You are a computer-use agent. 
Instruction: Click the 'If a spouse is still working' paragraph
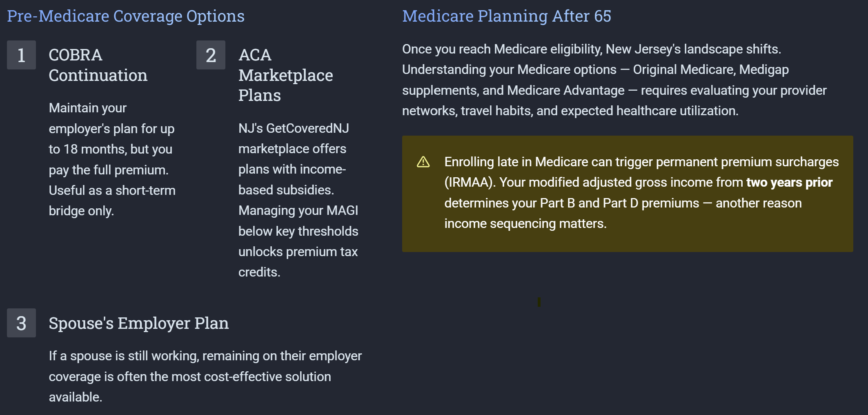205,376
